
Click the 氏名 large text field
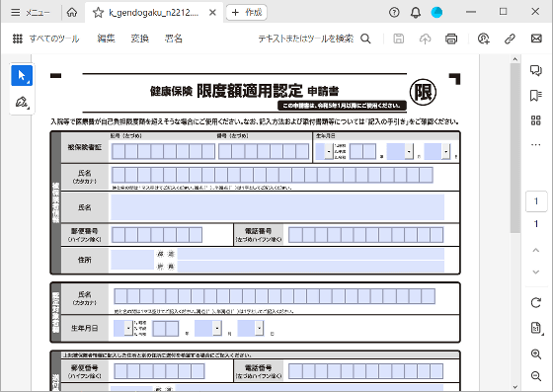277,207
